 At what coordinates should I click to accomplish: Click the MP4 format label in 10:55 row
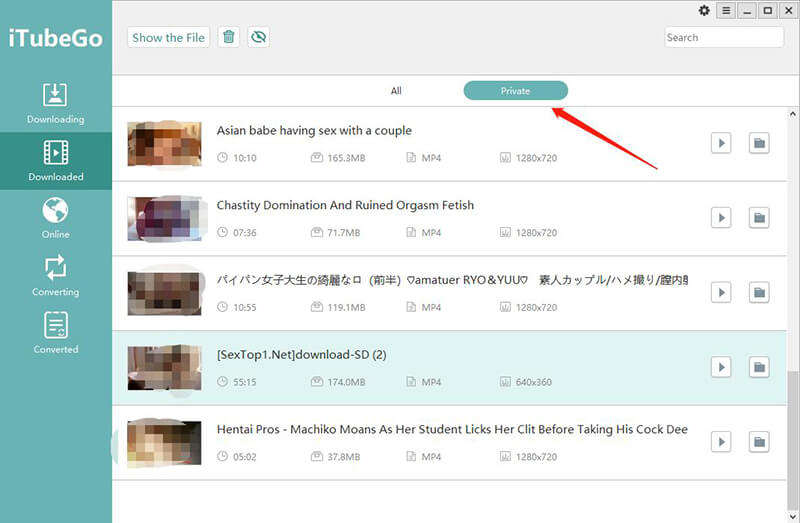[x=431, y=308]
